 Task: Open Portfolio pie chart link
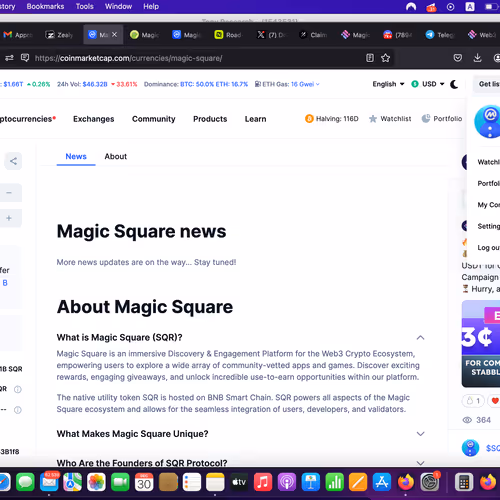pyautogui.click(x=442, y=119)
